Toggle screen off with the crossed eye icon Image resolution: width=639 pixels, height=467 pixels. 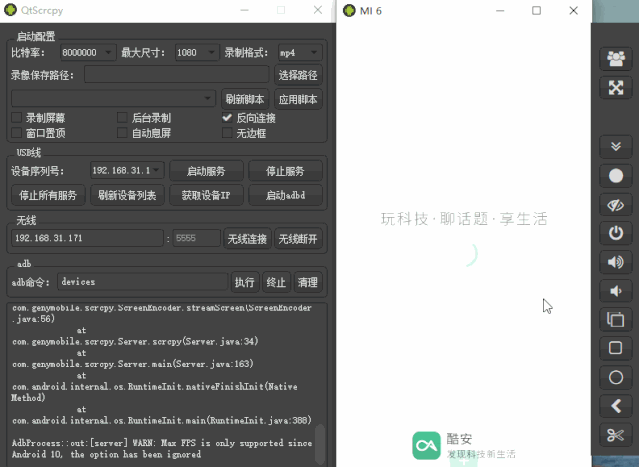[616, 205]
